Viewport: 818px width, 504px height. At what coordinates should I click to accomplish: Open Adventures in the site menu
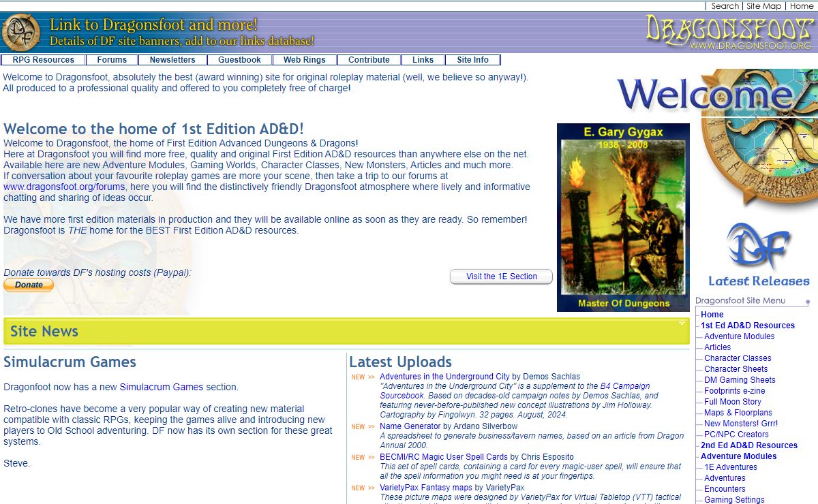725,478
